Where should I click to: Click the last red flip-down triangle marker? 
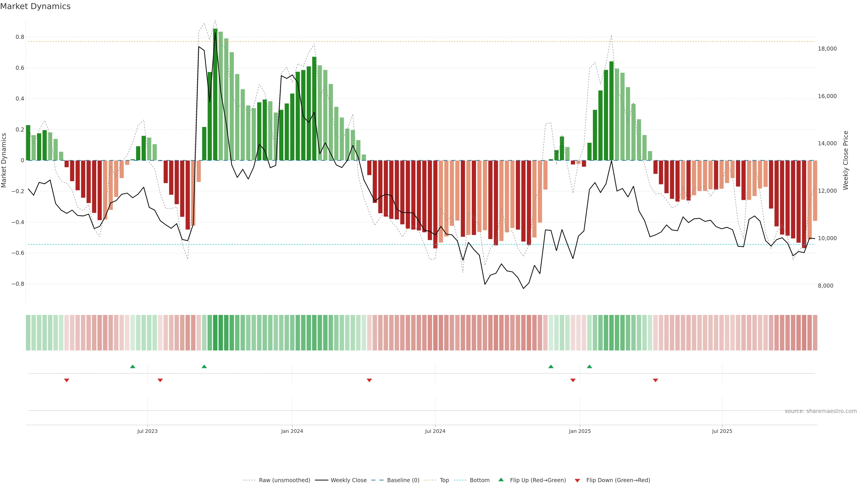[655, 380]
